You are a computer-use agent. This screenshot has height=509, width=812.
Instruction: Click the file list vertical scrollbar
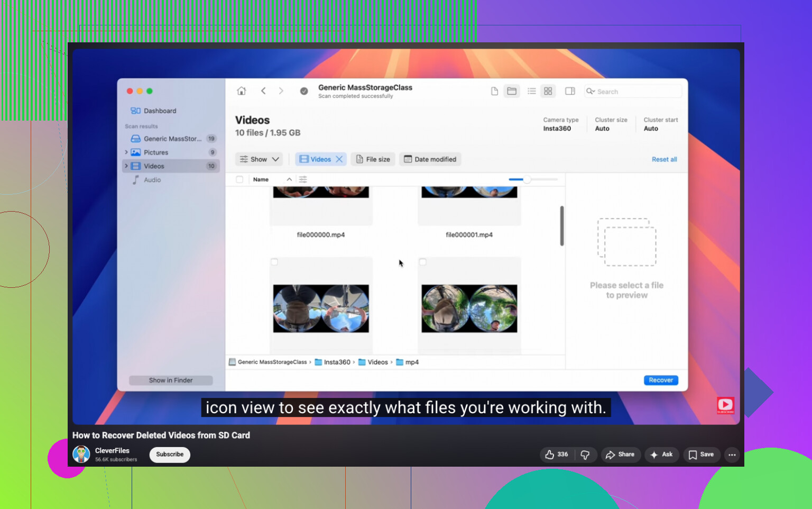562,226
